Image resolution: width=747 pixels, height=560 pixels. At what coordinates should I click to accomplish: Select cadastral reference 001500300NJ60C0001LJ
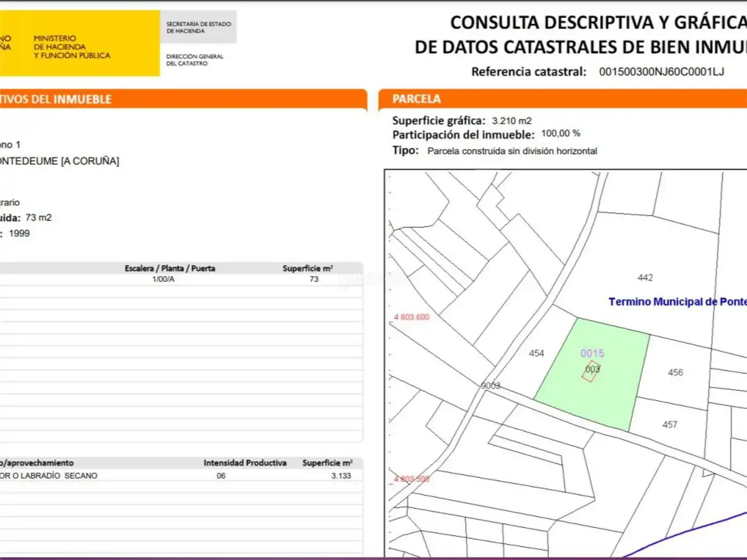click(662, 71)
